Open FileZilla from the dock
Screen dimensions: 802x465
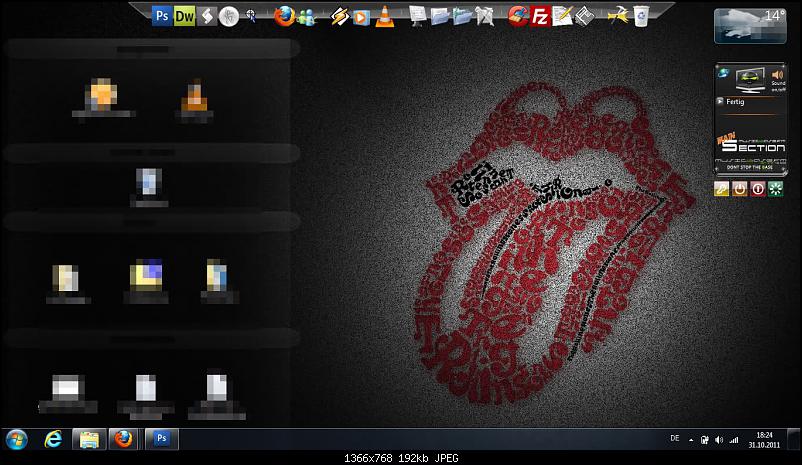[540, 16]
